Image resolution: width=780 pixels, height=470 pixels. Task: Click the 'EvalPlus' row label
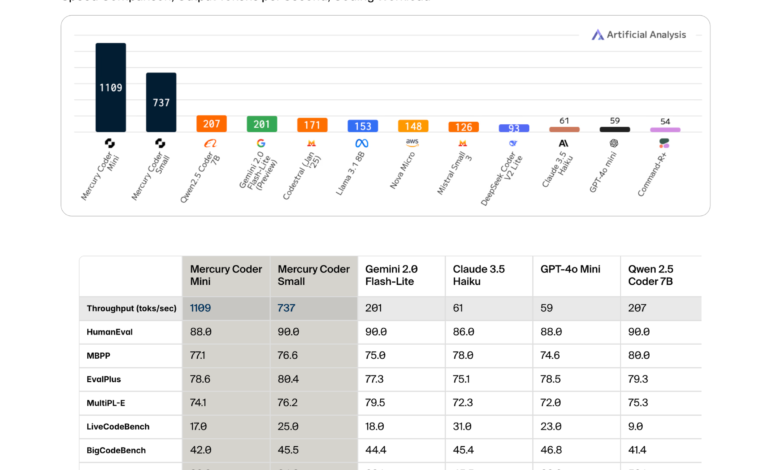(103, 379)
